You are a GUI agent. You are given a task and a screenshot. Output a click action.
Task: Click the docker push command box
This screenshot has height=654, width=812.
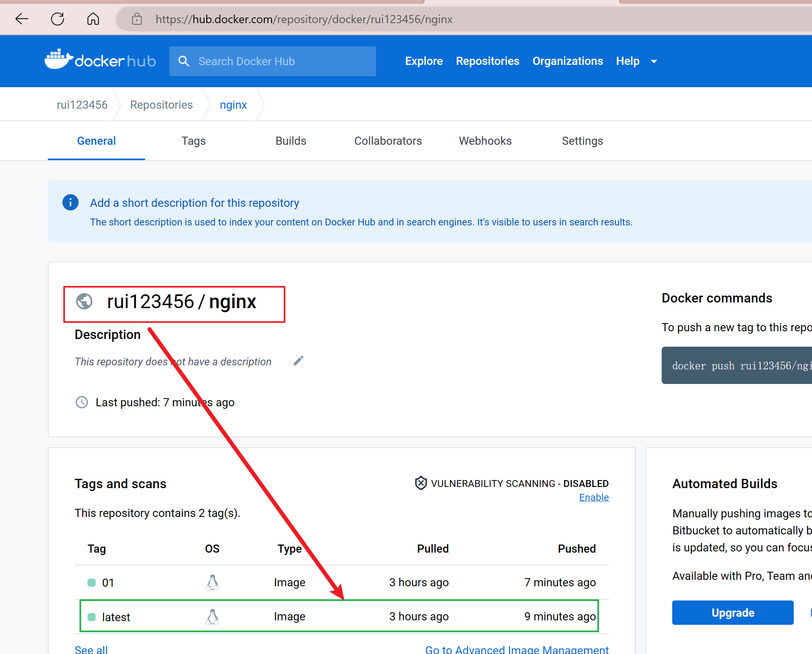737,365
